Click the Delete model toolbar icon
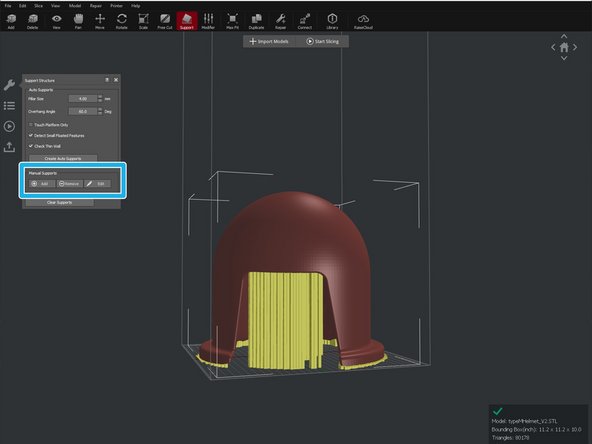 (33, 21)
